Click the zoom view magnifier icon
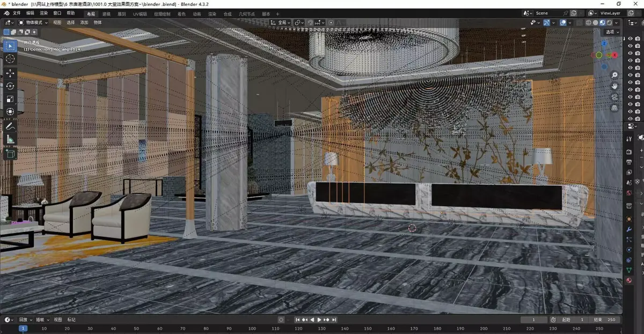Image resolution: width=644 pixels, height=334 pixels. pos(614,75)
